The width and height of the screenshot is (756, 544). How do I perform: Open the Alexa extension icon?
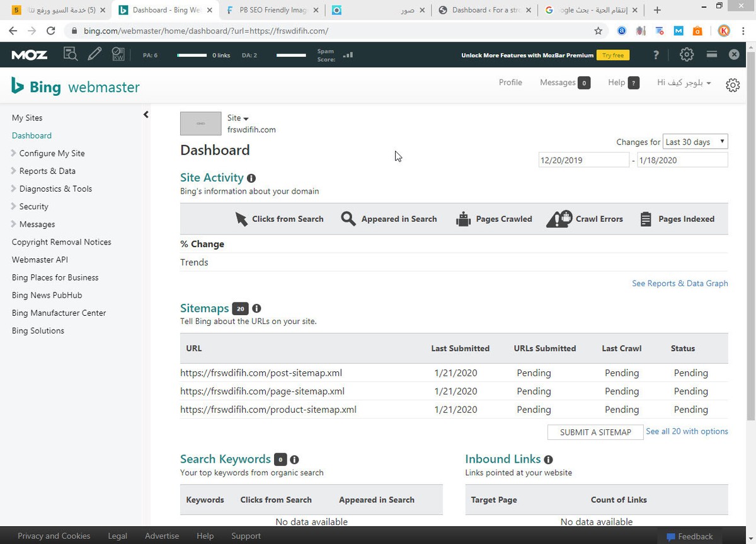[x=622, y=31]
